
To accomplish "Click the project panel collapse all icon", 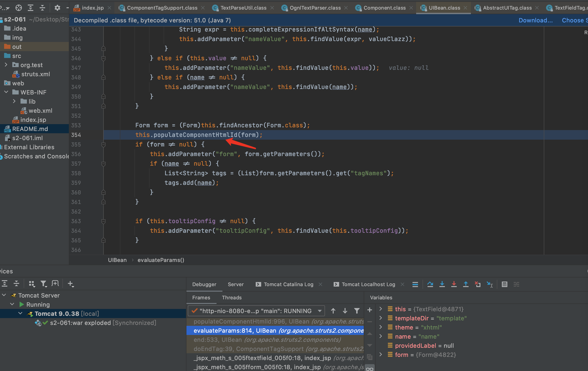I will [x=42, y=8].
